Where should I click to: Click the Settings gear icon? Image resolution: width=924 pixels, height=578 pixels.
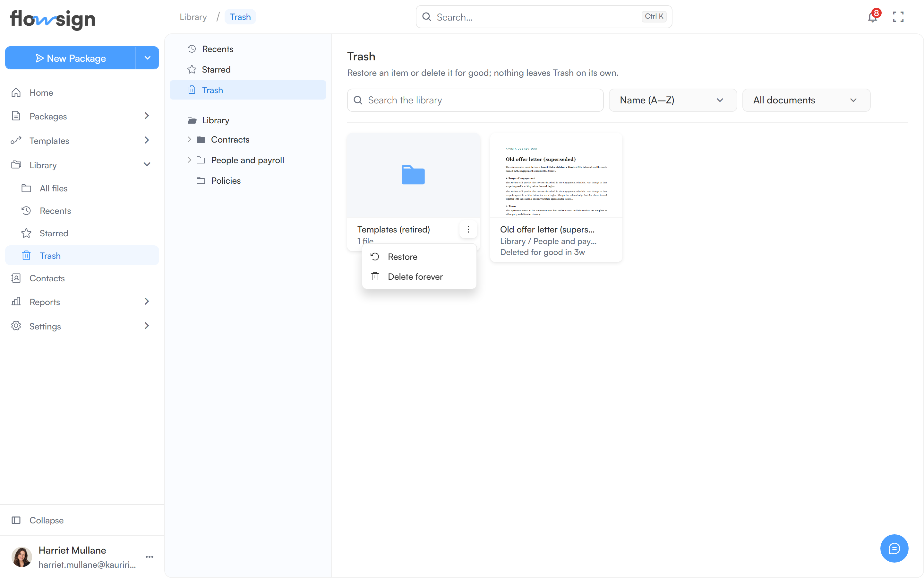point(16,326)
